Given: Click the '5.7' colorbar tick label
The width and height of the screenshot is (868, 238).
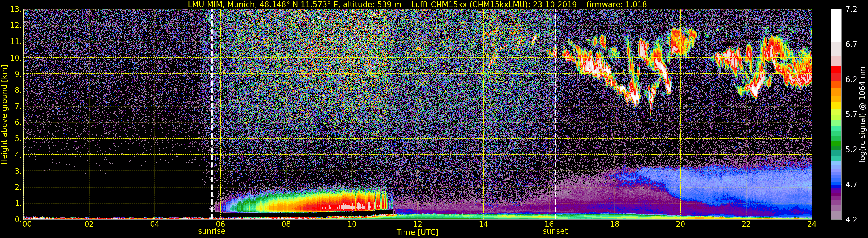Looking at the screenshot, I should pyautogui.click(x=851, y=114).
